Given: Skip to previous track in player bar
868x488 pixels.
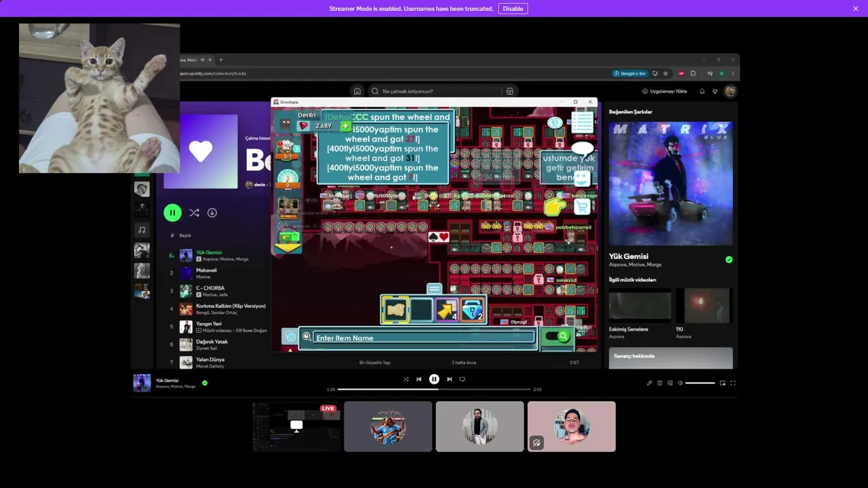Looking at the screenshot, I should [419, 380].
